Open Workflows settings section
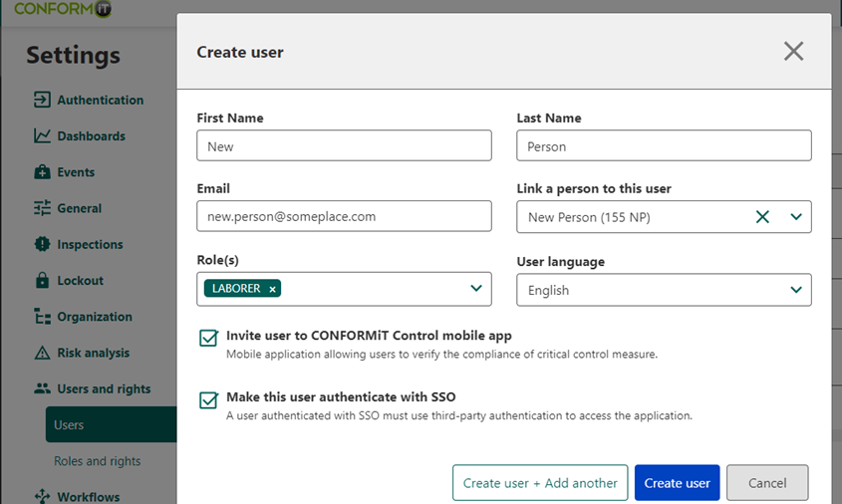The image size is (842, 504). [x=89, y=497]
